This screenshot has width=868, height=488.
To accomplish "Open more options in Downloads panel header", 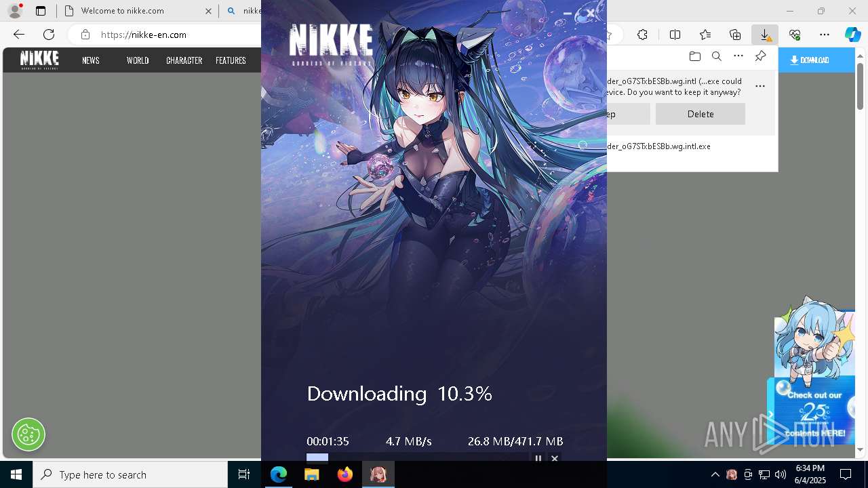I will click(738, 56).
